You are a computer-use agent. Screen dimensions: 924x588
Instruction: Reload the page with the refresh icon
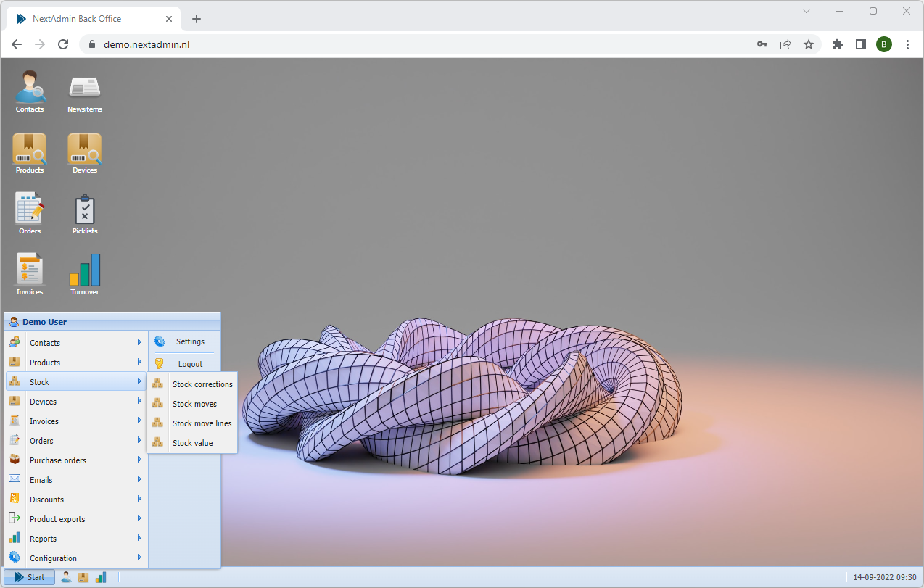click(63, 44)
